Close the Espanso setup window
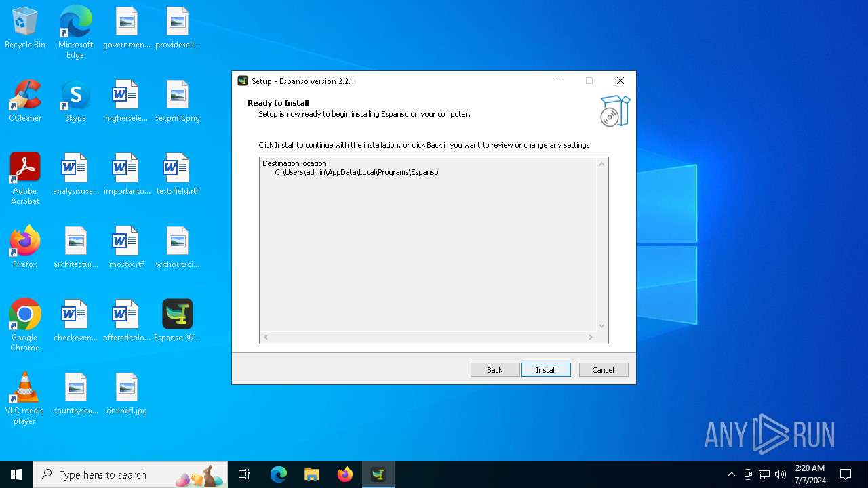The image size is (868, 488). click(620, 81)
